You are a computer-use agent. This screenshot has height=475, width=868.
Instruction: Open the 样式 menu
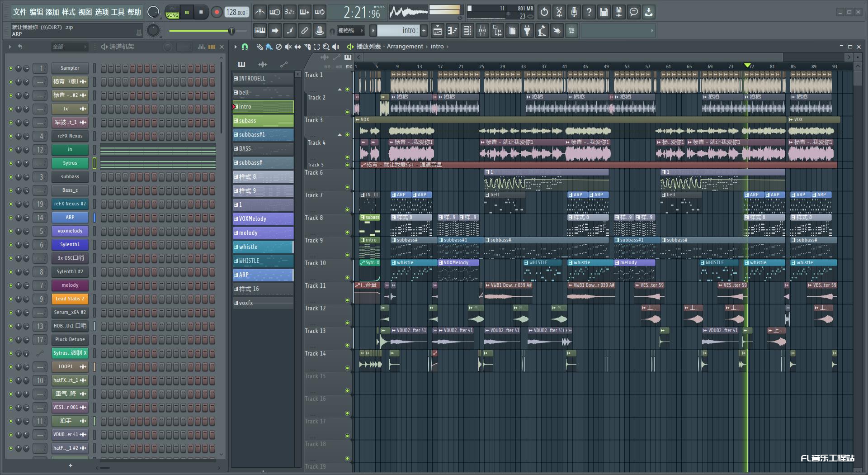click(69, 12)
